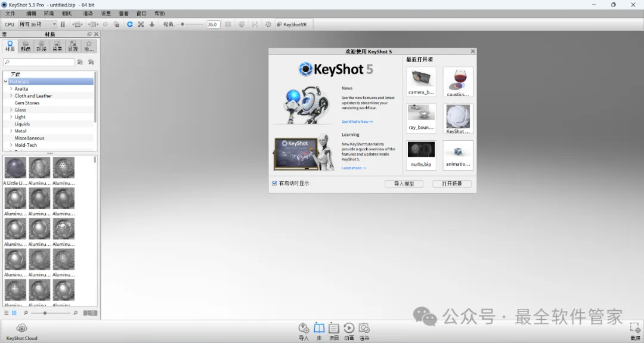644x343 pixels.
Task: Switch to the 颜色 library tab
Action: pyautogui.click(x=26, y=46)
